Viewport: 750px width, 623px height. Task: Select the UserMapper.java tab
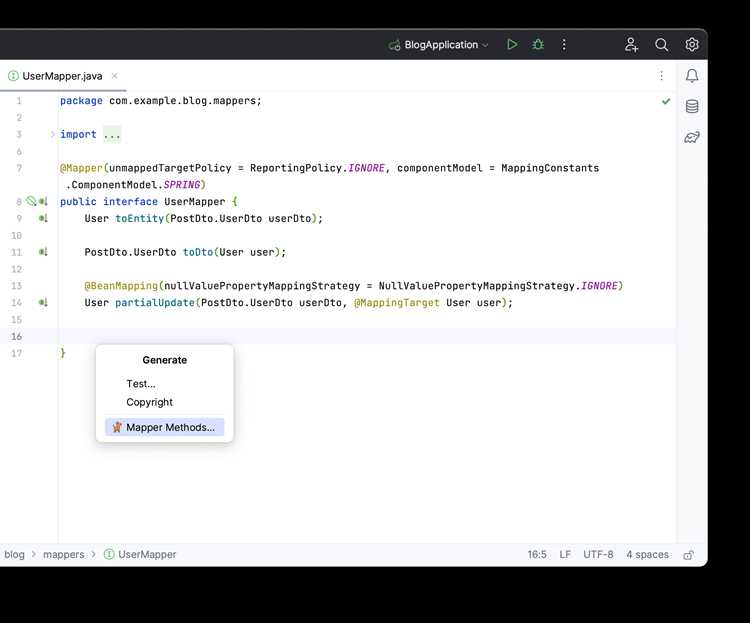coord(62,76)
